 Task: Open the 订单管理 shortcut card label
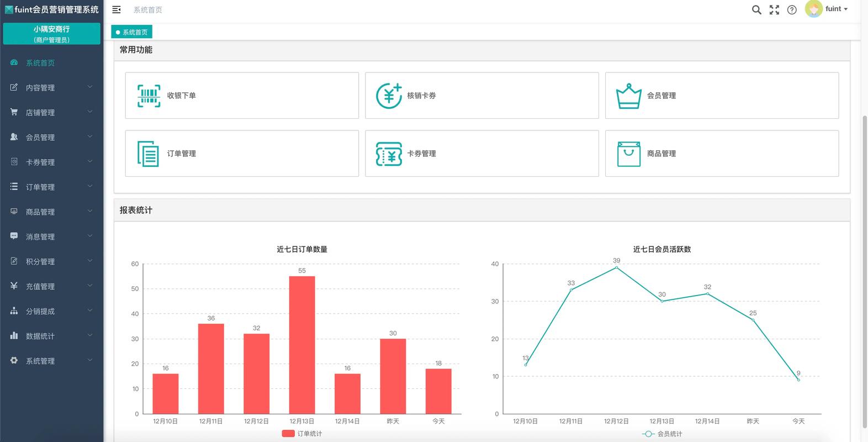[x=182, y=154]
